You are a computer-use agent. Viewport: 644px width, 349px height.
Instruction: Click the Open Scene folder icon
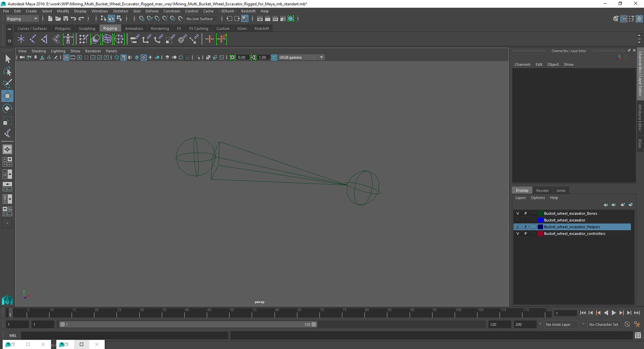click(58, 19)
